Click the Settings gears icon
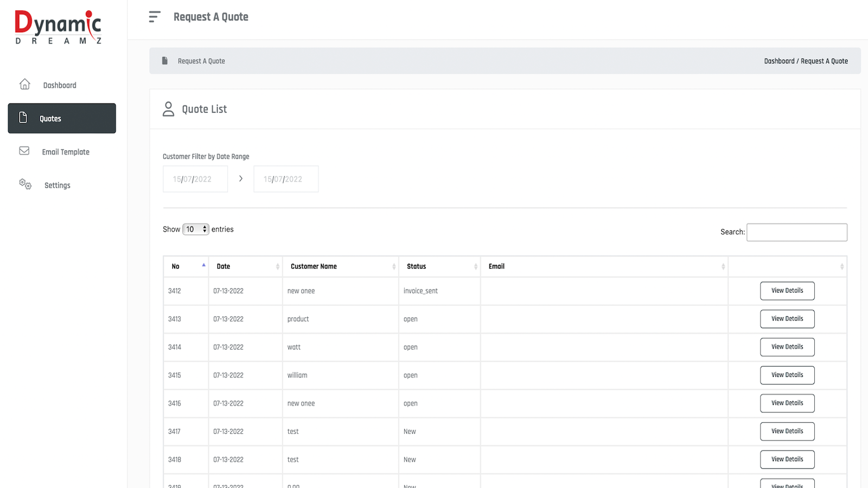868x488 pixels. pos(25,184)
